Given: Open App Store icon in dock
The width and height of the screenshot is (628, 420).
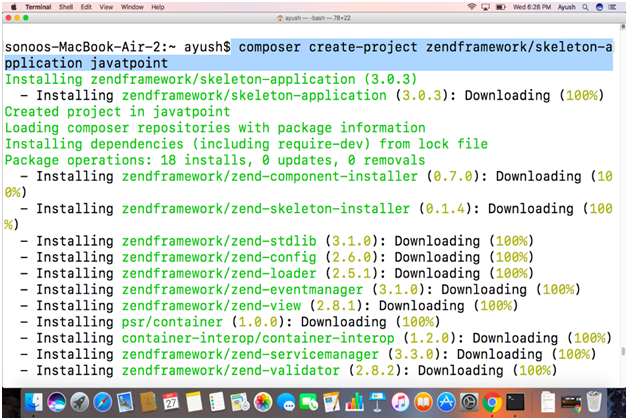Looking at the screenshot, I should [446, 402].
